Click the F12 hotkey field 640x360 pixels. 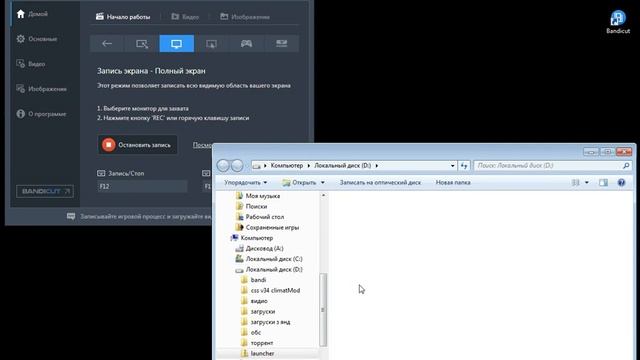142,186
